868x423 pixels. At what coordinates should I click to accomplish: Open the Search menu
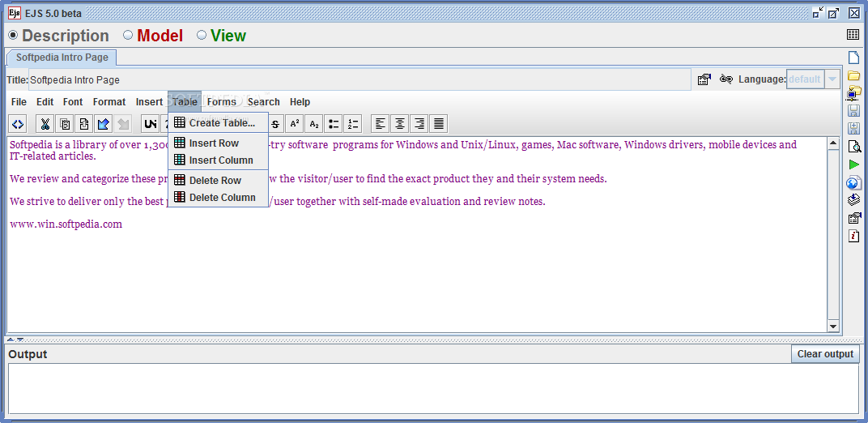(263, 102)
